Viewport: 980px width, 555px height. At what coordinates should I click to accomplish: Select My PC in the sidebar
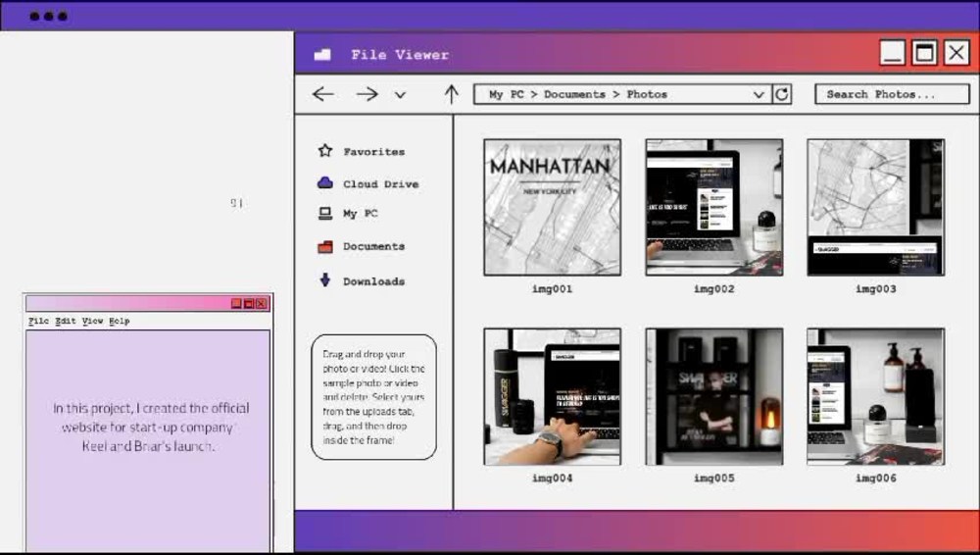point(360,214)
